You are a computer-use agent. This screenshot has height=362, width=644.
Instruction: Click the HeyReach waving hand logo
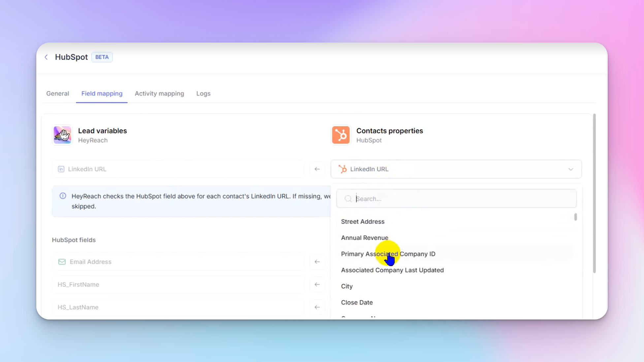[62, 135]
